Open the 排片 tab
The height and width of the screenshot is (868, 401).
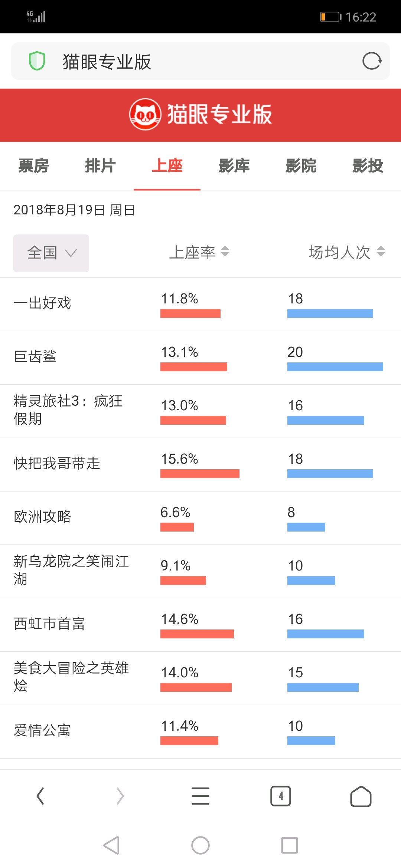100,166
